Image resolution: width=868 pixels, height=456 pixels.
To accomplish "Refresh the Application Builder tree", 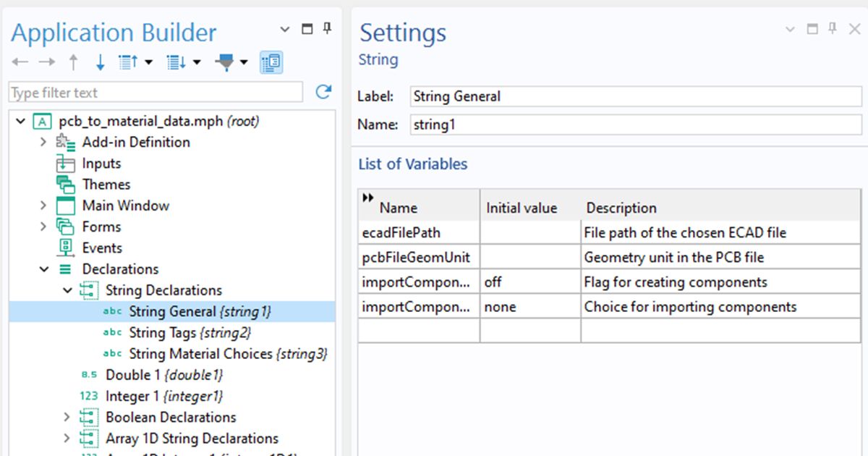I will point(323,92).
